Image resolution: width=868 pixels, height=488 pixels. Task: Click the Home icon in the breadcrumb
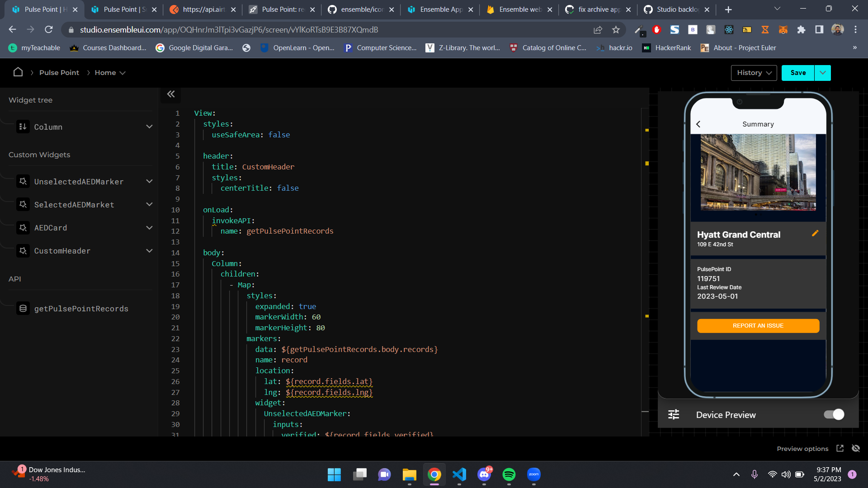pyautogui.click(x=18, y=72)
